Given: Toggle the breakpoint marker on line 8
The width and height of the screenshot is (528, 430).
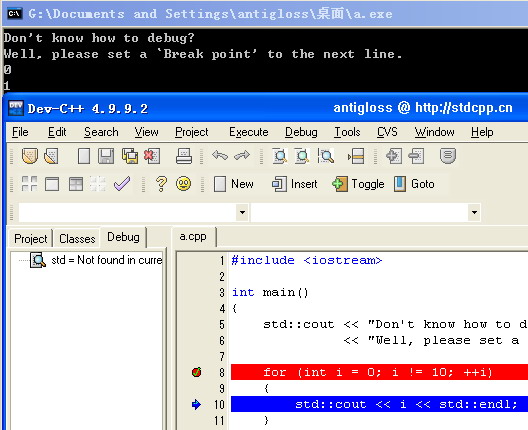Looking at the screenshot, I should point(197,372).
